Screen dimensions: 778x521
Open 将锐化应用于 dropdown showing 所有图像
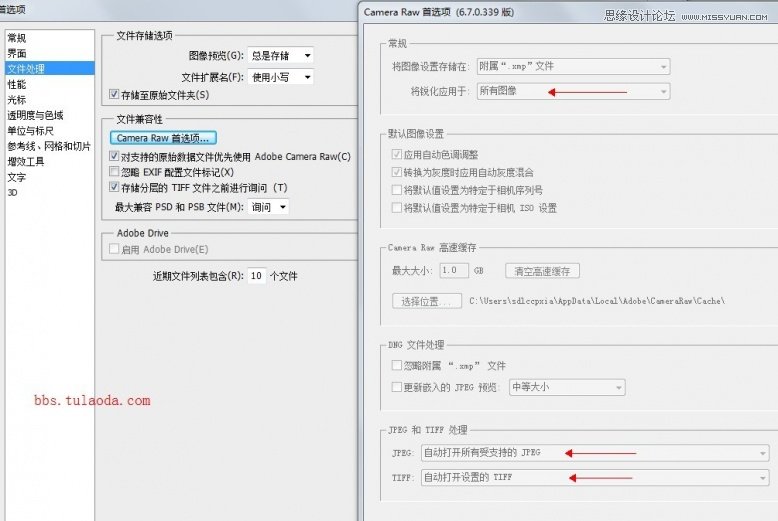[x=573, y=91]
